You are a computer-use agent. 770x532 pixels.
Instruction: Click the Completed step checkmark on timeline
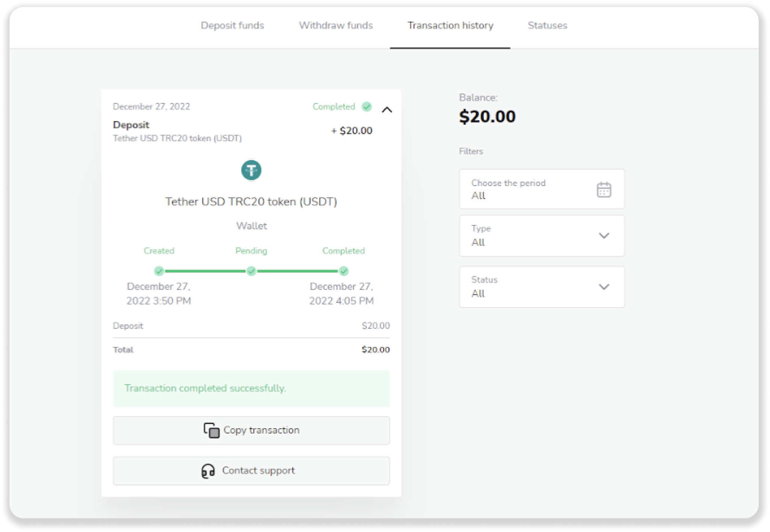point(343,271)
